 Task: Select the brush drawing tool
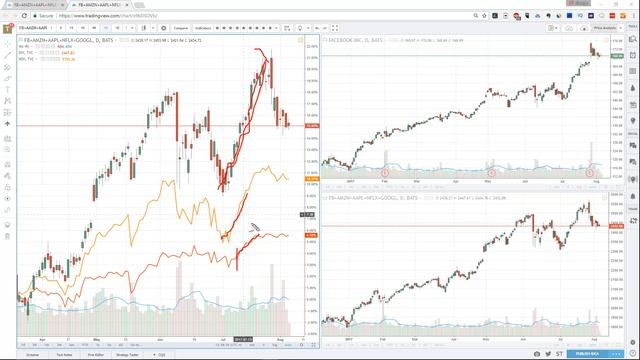coord(7,78)
